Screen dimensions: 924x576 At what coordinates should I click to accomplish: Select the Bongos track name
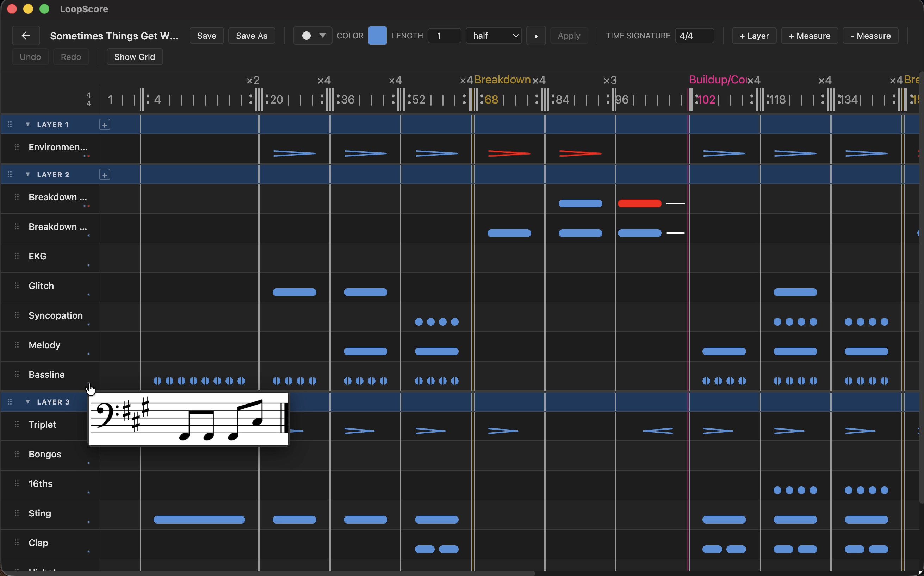45,454
